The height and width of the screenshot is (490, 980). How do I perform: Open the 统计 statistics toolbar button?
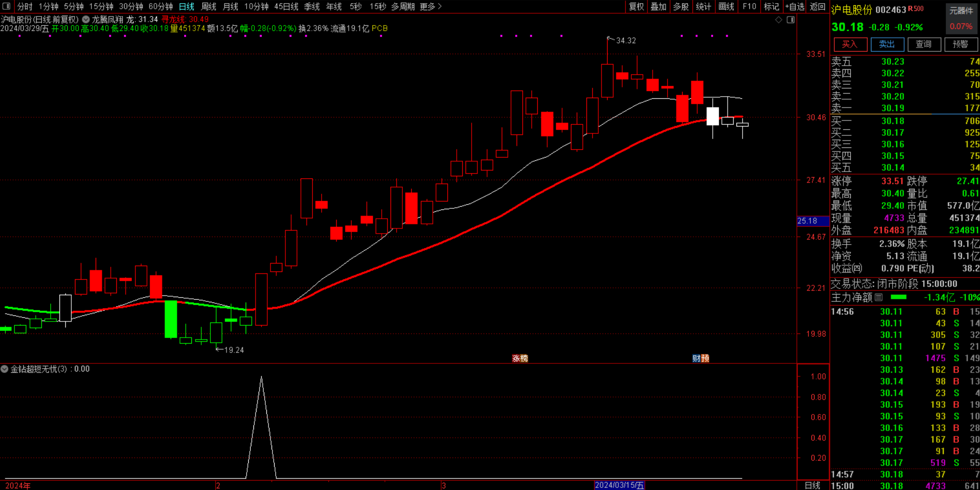click(703, 6)
